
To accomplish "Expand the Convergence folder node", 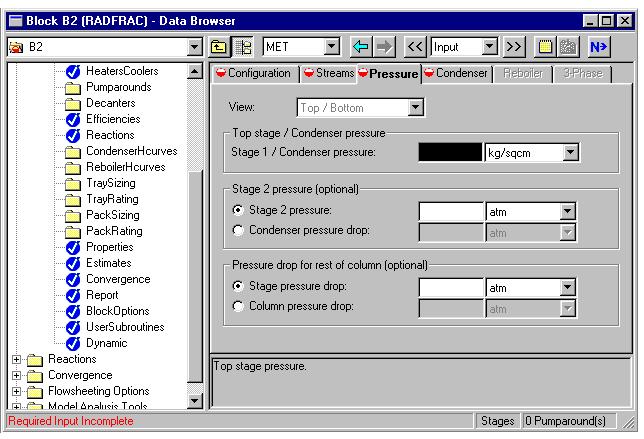I will [16, 375].
